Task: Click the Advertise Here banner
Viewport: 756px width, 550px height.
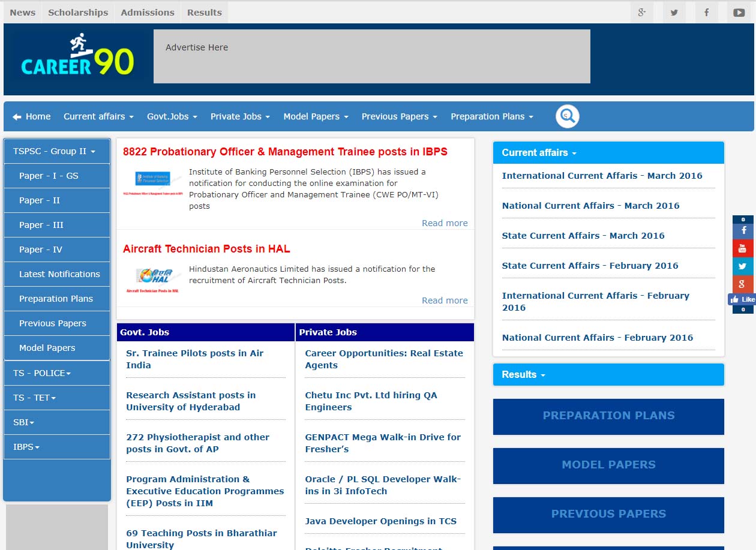Action: point(372,56)
